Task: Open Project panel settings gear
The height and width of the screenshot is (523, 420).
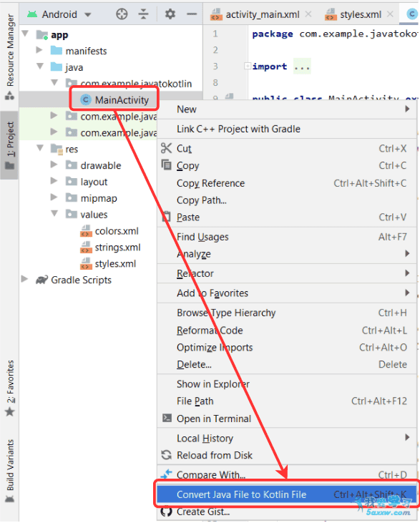Action: (170, 14)
